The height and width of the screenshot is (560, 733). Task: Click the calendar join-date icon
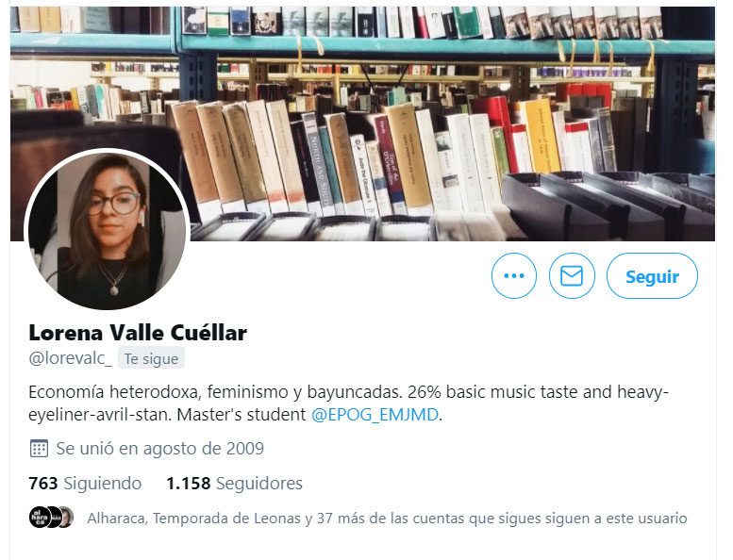39,449
